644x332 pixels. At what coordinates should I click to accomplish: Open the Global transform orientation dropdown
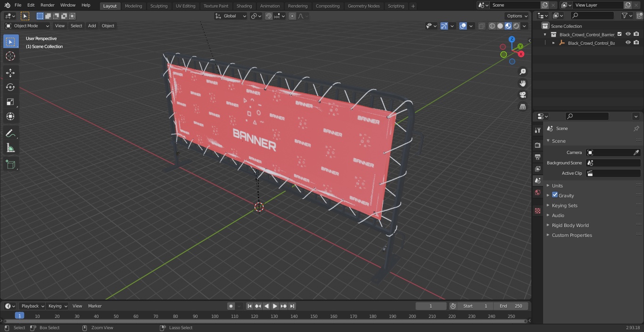[x=231, y=16]
